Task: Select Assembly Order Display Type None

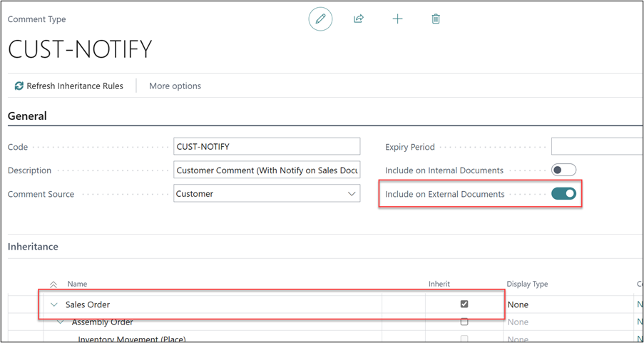Action: click(518, 322)
